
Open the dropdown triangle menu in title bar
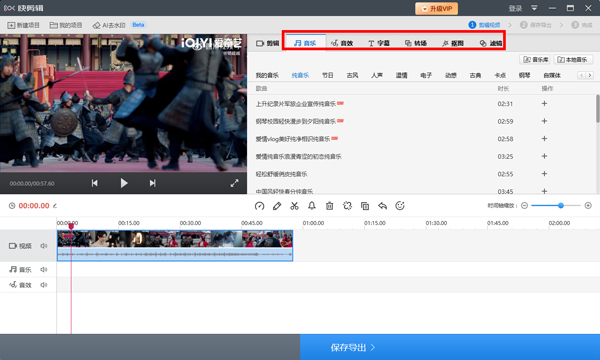point(535,8)
